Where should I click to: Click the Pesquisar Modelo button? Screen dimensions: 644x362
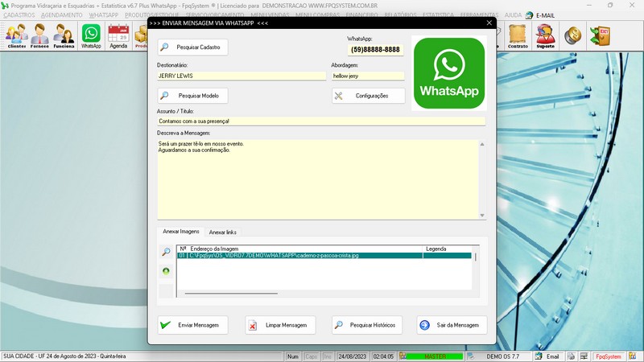tap(192, 96)
